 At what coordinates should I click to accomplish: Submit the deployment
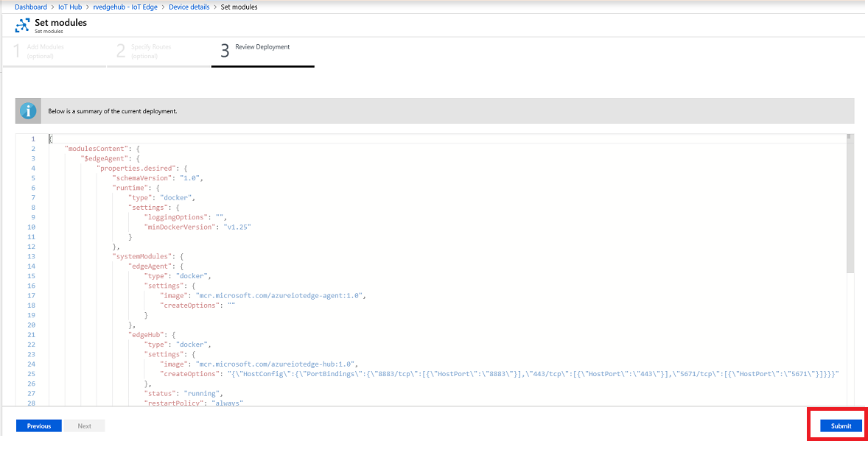pyautogui.click(x=841, y=425)
